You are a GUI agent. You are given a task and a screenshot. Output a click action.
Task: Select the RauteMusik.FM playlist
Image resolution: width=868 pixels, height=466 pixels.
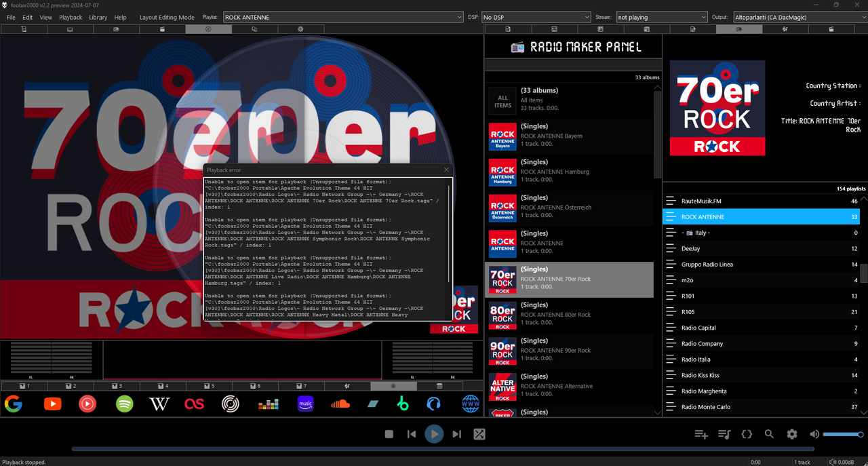(761, 201)
